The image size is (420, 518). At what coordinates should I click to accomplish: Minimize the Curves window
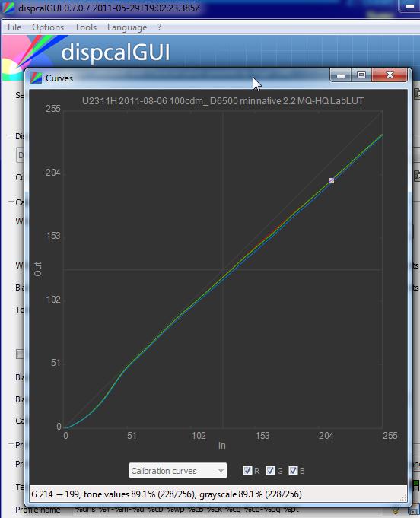(x=340, y=75)
